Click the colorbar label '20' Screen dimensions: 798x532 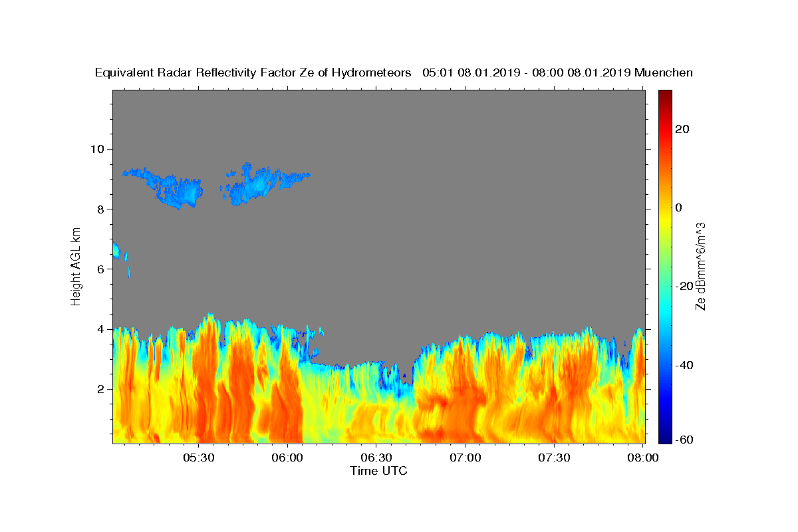point(682,129)
